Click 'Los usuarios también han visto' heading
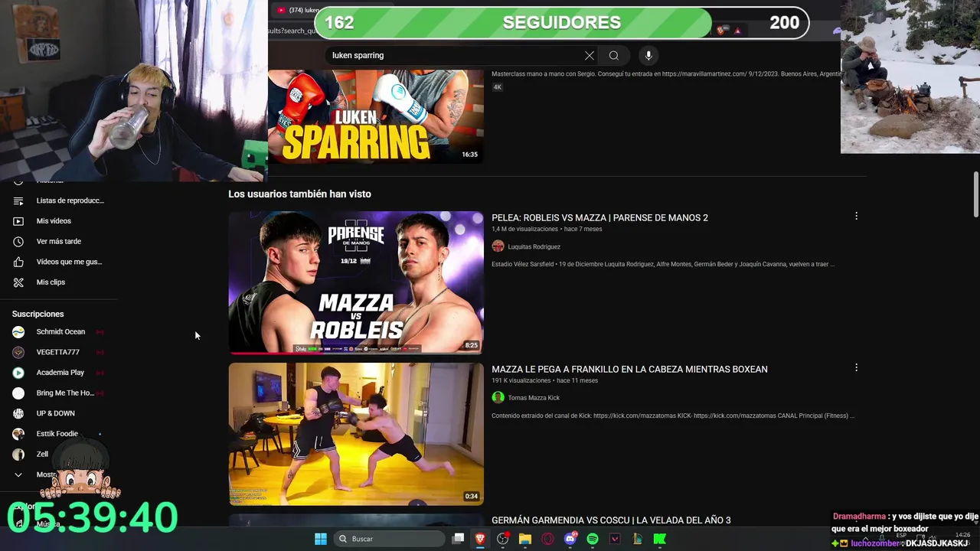 299,194
